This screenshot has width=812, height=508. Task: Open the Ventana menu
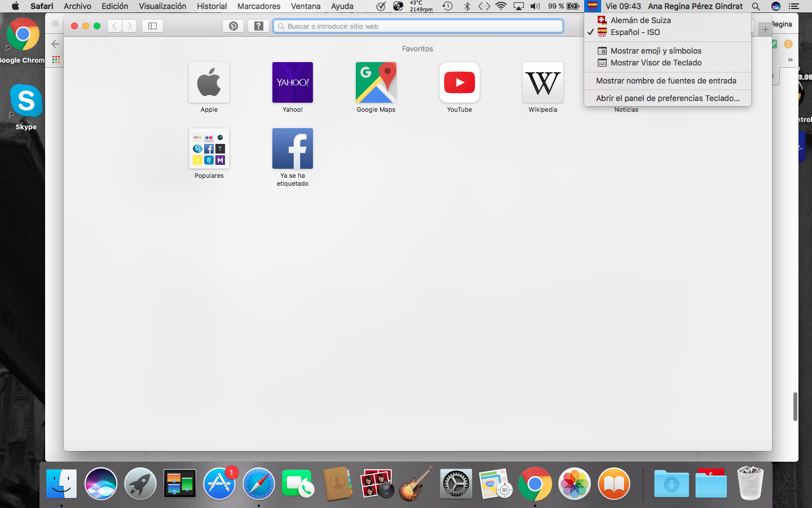click(x=306, y=6)
